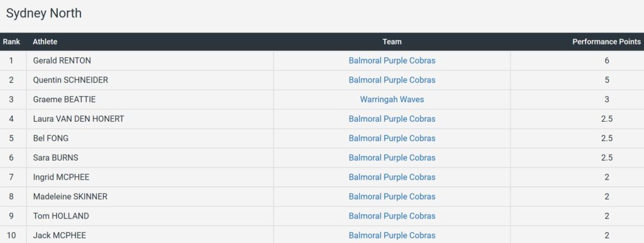Click the Athlete column header
Image resolution: width=644 pixels, height=243 pixels.
(x=45, y=42)
